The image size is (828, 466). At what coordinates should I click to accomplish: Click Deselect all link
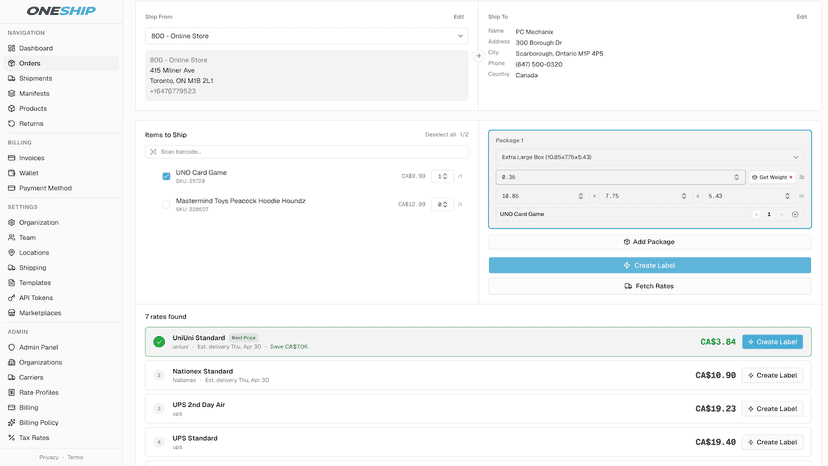click(x=440, y=135)
